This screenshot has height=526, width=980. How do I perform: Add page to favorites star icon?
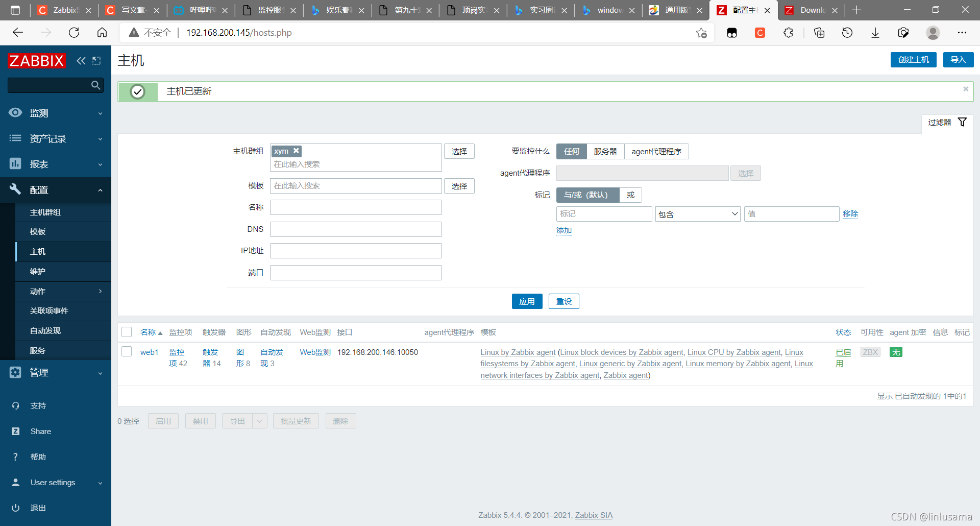[701, 33]
